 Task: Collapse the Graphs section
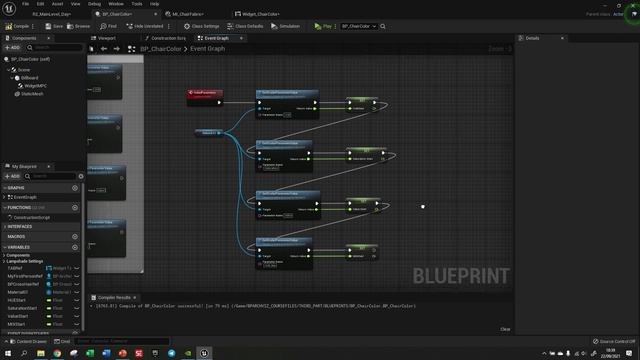5,188
